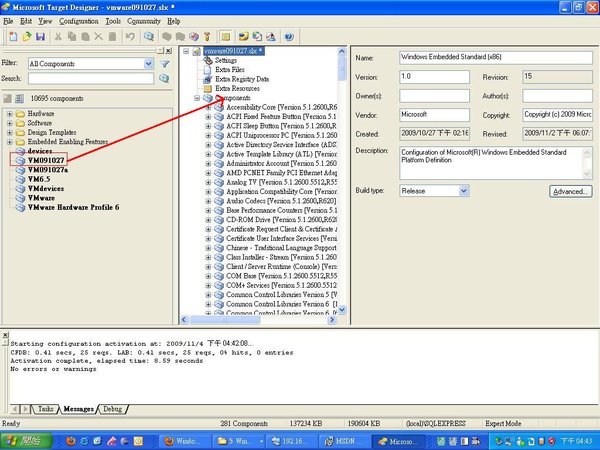This screenshot has width=600, height=450.
Task: Expand the Software folder
Action: click(10, 123)
